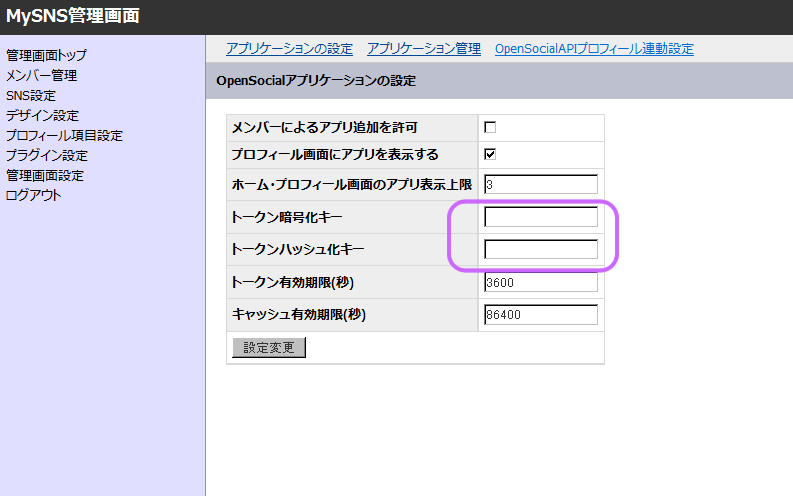Click the アプリ表示上限 input field

(x=540, y=184)
